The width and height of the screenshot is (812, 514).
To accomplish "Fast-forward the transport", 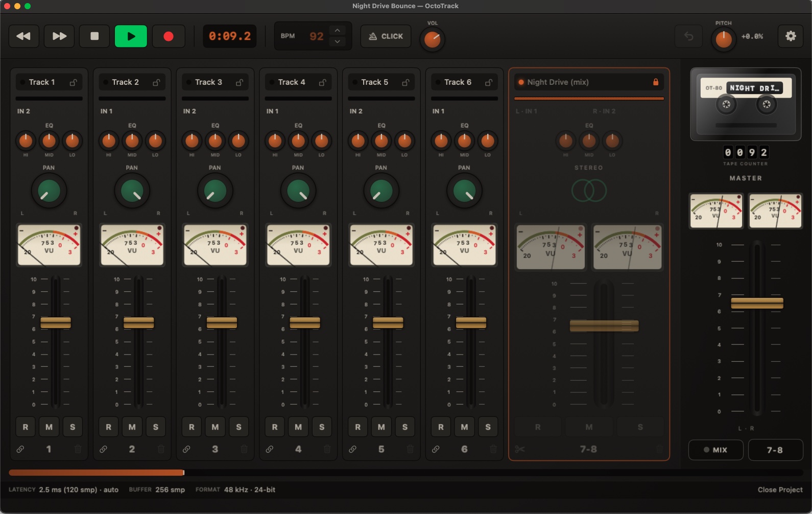I will click(x=59, y=36).
